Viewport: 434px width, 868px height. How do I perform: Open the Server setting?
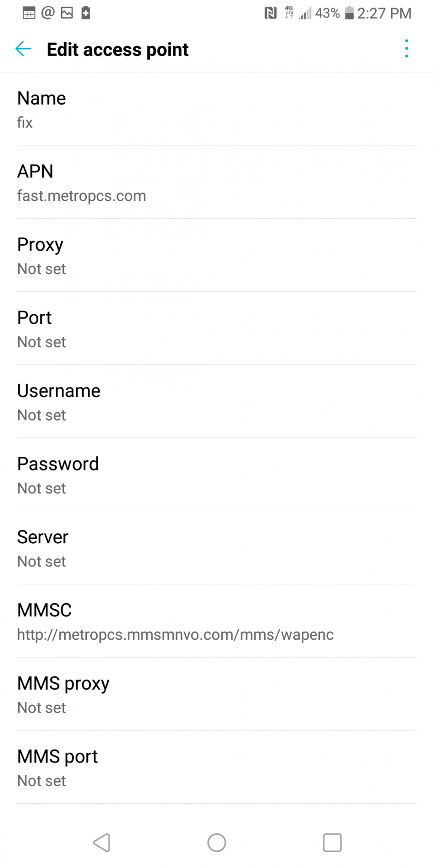coord(217,548)
